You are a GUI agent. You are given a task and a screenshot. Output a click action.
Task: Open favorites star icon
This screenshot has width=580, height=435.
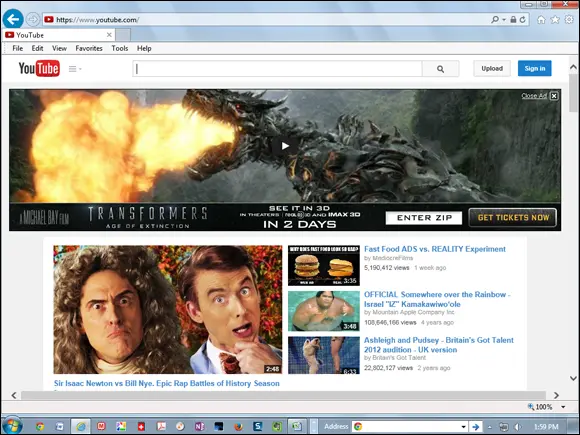(x=555, y=20)
